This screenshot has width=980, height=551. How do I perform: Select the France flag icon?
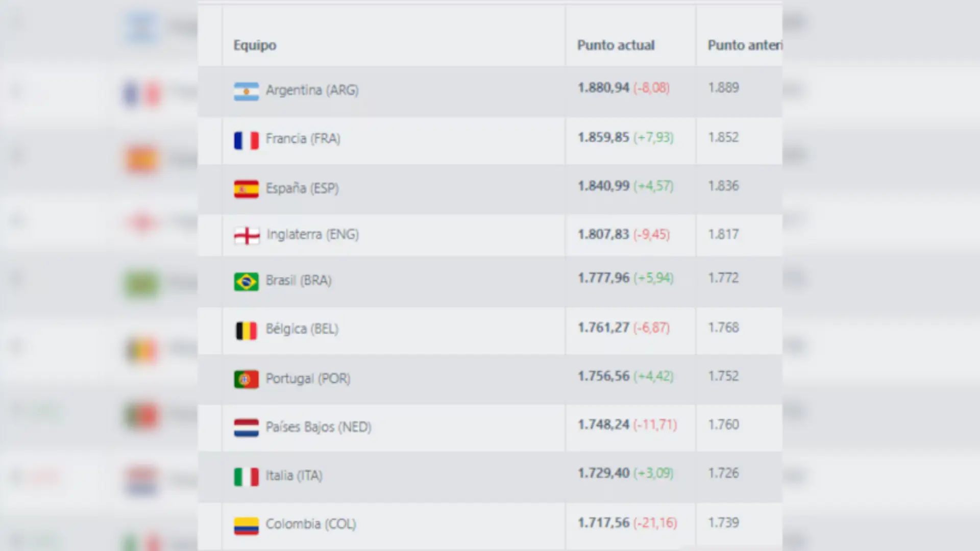pos(247,139)
